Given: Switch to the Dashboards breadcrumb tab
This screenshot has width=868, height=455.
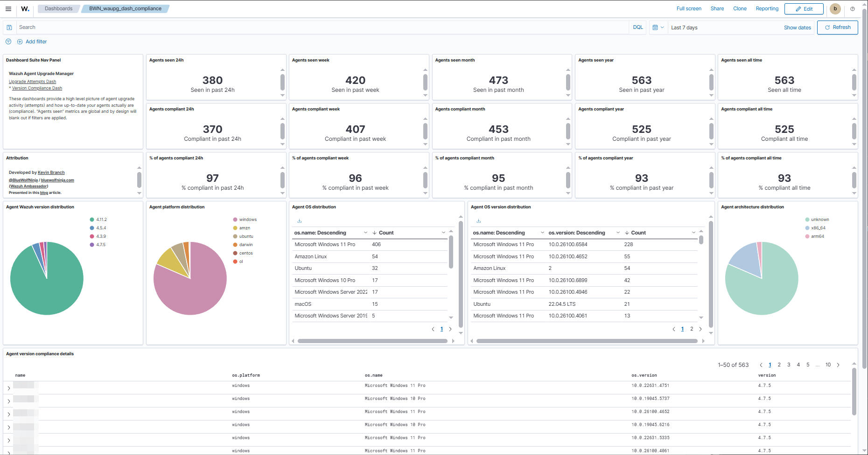Looking at the screenshot, I should coord(58,8).
